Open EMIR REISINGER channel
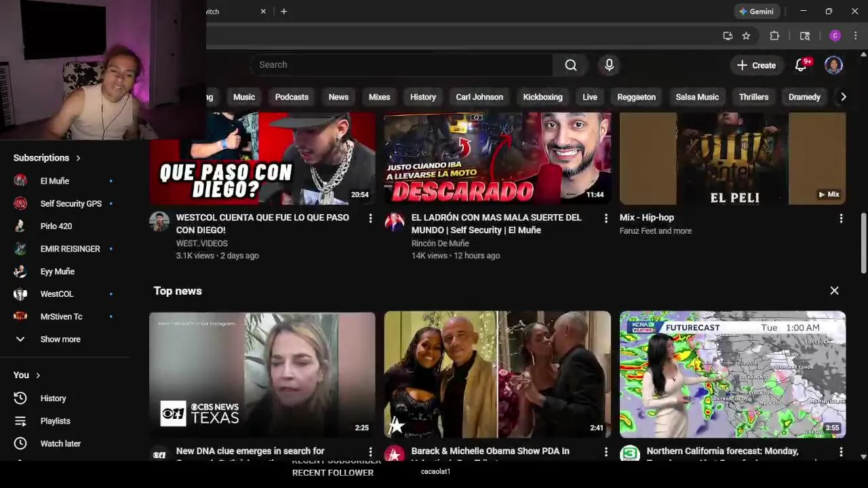Viewport: 868px width, 488px height. 64,249
